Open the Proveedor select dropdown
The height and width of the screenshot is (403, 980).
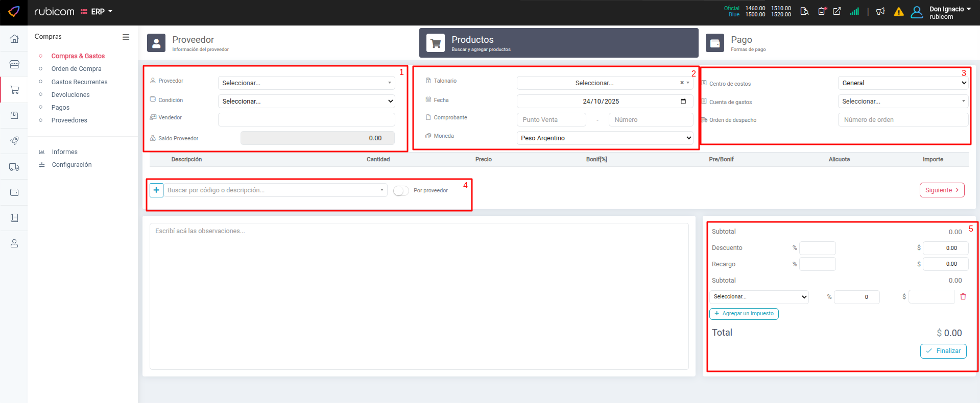306,83
